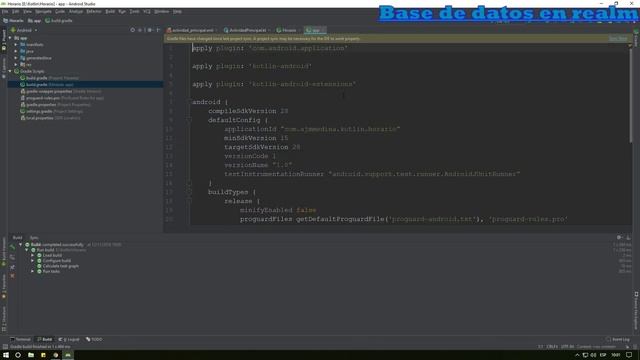The height and width of the screenshot is (360, 640).
Task: Collapse the Run build node
Action: (x=27, y=250)
